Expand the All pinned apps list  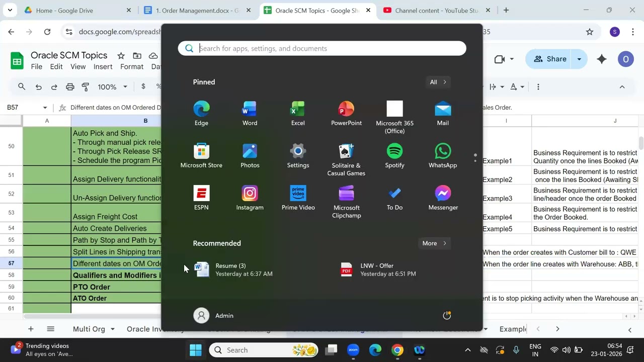(438, 82)
